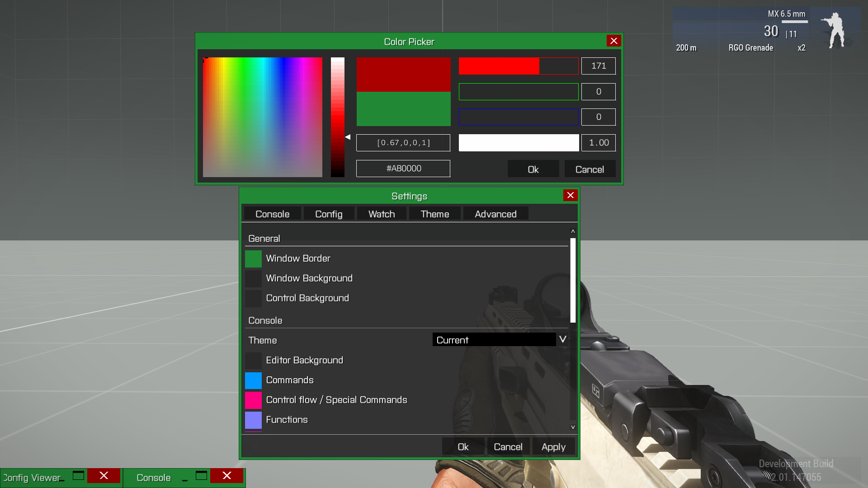Click the blue value input field

click(x=599, y=117)
